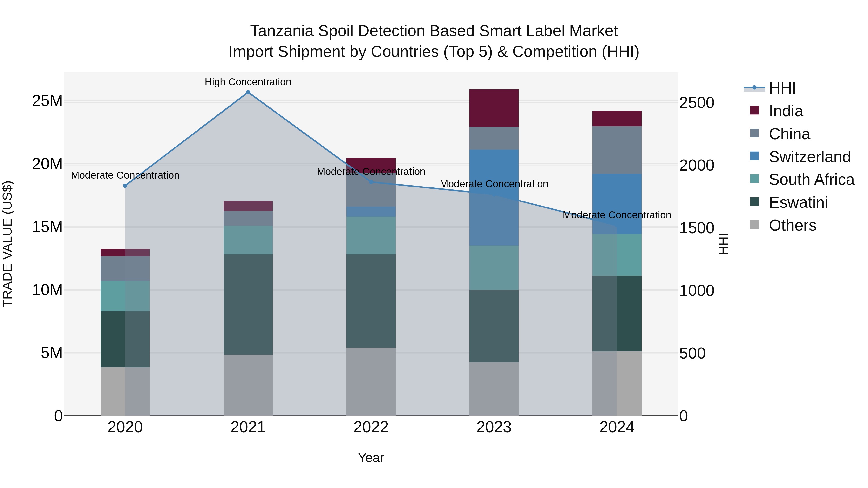Click the High Concentration annotation
This screenshot has width=868, height=488.
pos(248,82)
